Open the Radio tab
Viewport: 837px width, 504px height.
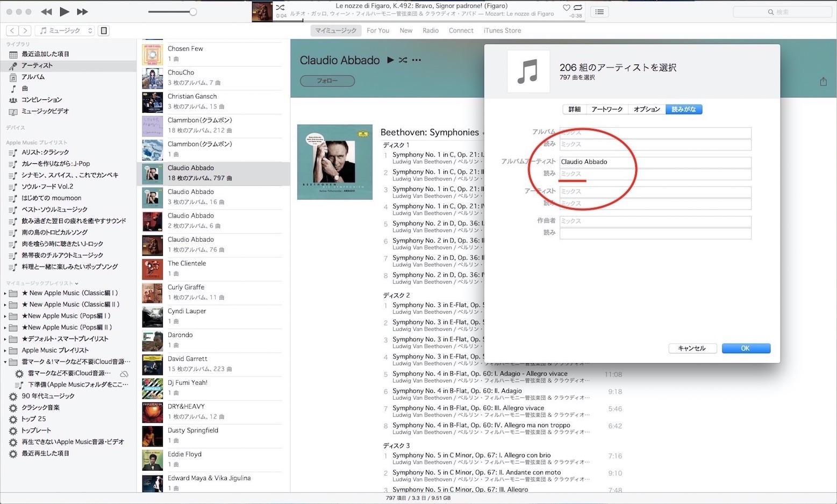click(x=431, y=31)
